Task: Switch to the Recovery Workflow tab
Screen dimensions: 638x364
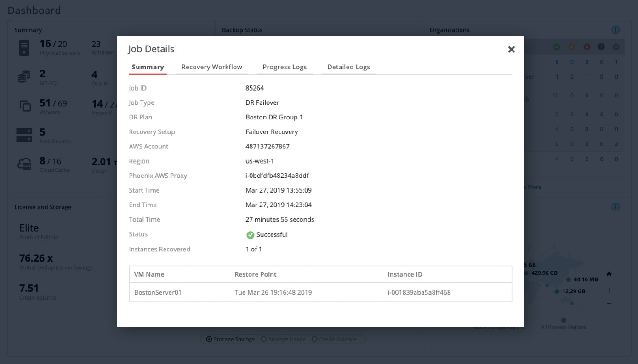Action: pos(211,67)
